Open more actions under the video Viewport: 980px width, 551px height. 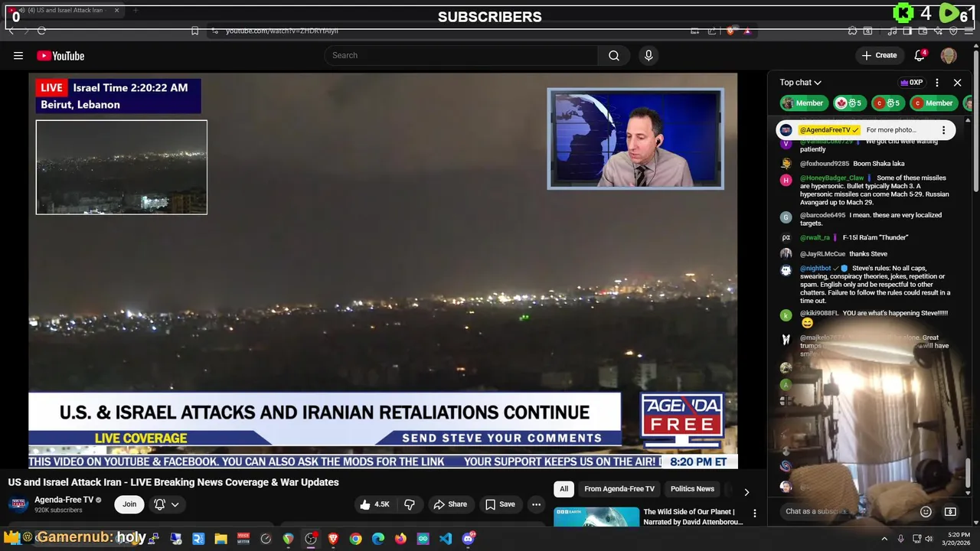(x=536, y=504)
